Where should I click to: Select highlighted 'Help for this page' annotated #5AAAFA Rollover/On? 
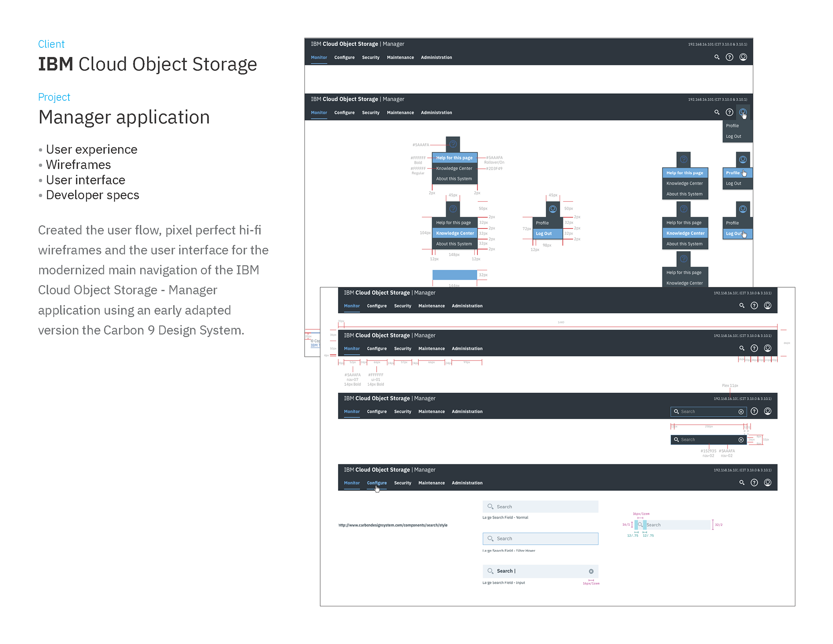pos(454,158)
